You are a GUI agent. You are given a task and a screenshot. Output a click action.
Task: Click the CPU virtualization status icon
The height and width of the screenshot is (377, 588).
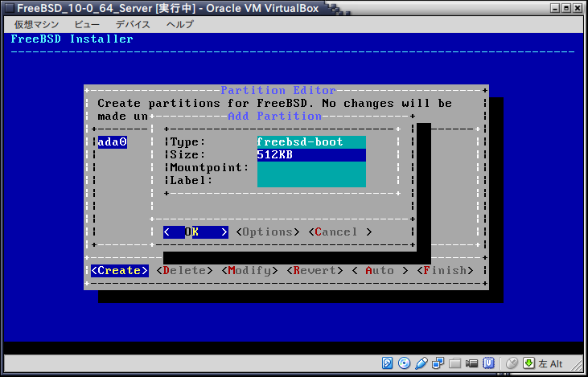click(488, 363)
